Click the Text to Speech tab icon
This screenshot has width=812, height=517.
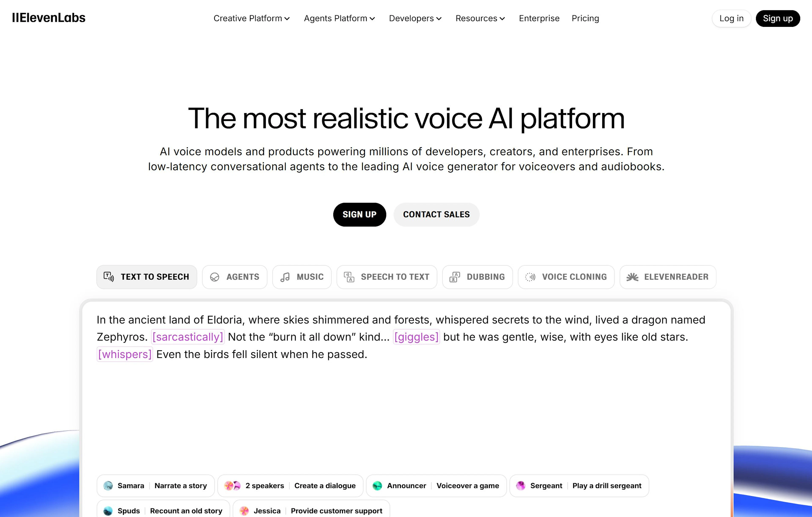pos(108,277)
